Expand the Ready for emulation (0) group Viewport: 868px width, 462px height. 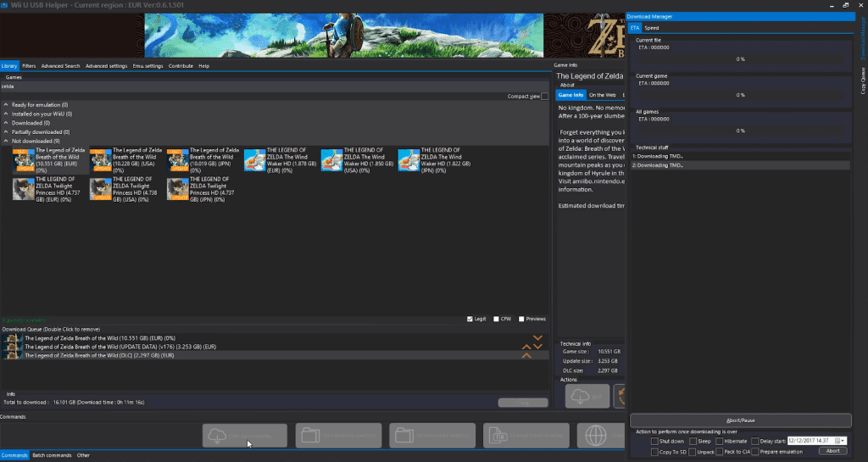click(x=6, y=104)
